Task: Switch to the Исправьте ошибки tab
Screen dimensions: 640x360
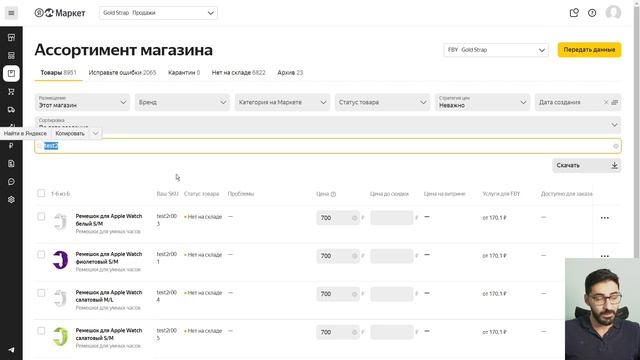Action: tap(122, 73)
